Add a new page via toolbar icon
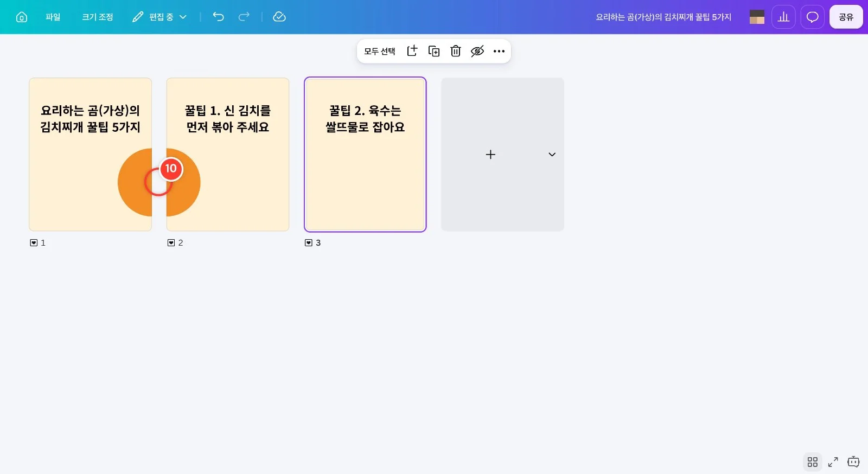Screen dimensions: 868x474 (412, 51)
